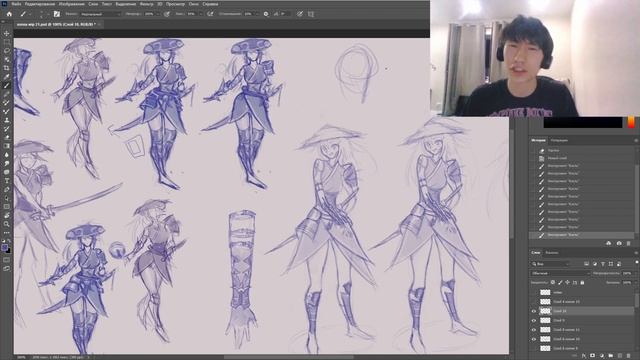Open layer blend mode Обычные dropdown
The image size is (640, 360).
pos(560,273)
